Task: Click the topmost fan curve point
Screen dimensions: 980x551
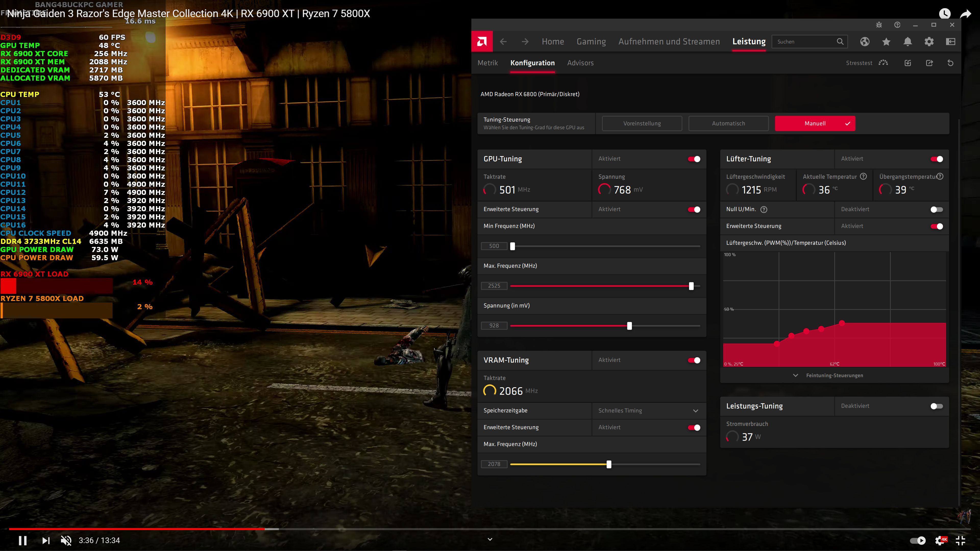Action: click(x=842, y=323)
